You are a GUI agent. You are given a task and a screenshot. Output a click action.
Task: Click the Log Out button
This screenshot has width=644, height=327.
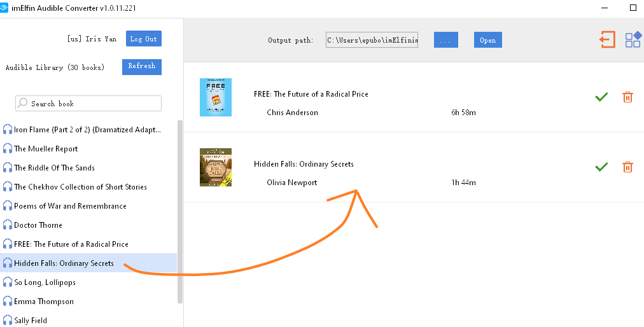click(x=144, y=39)
